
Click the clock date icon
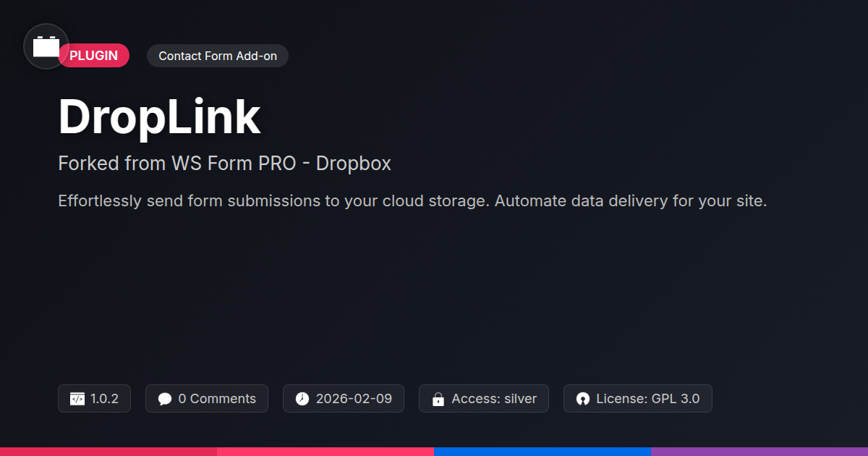302,399
